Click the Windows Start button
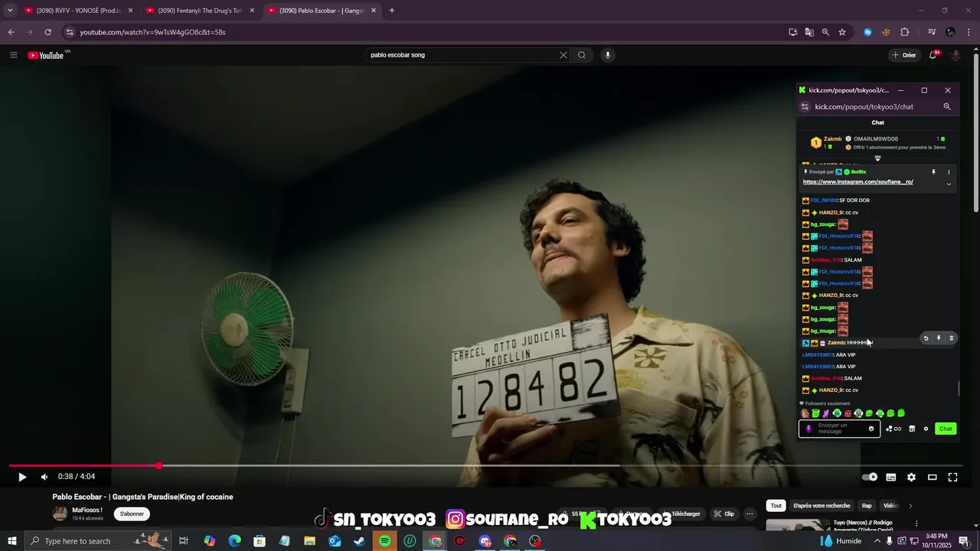Screen dimensions: 980x551 pyautogui.click(x=12, y=541)
